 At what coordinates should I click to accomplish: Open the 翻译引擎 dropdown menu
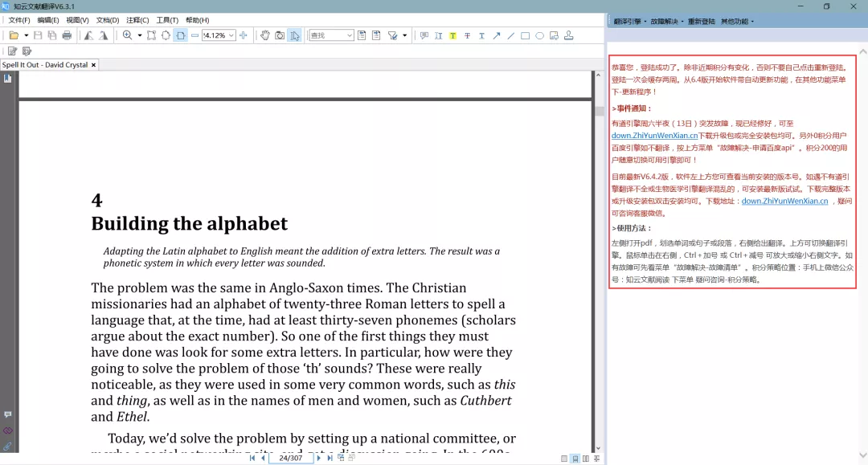[629, 22]
